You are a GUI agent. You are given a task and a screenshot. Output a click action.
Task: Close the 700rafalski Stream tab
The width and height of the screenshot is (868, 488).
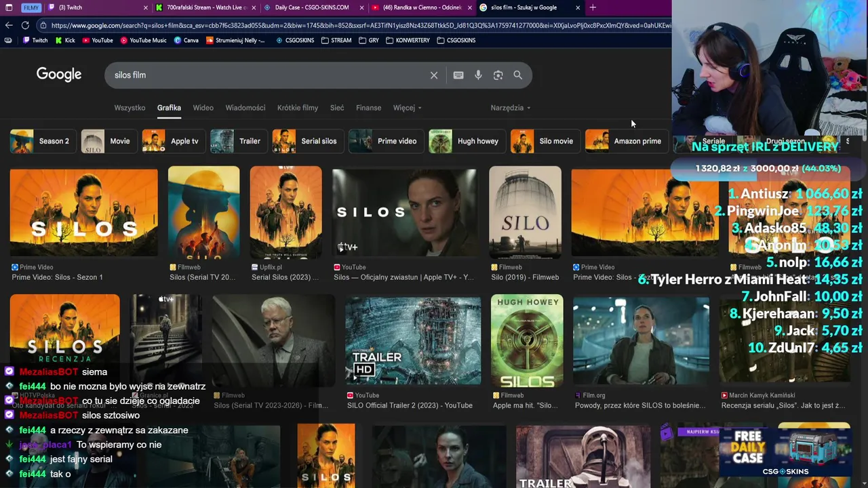[x=254, y=7]
